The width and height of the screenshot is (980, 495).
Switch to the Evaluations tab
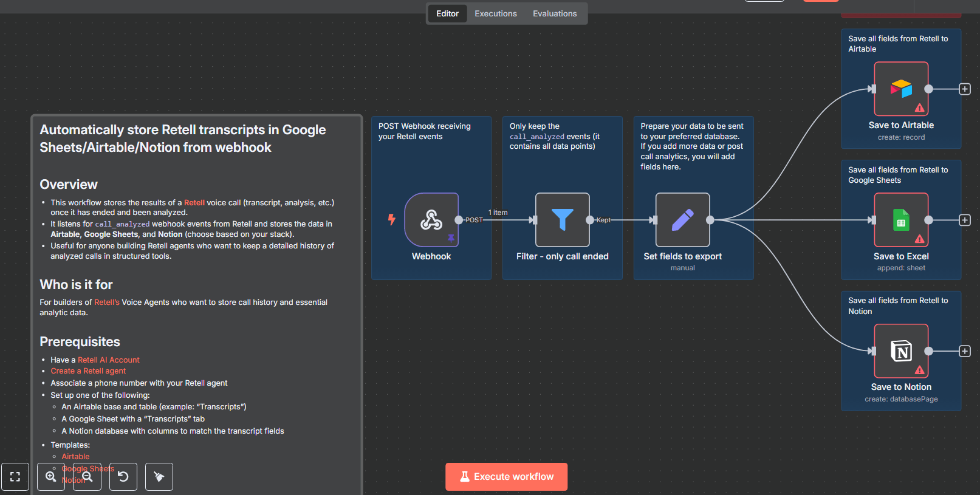[555, 13]
